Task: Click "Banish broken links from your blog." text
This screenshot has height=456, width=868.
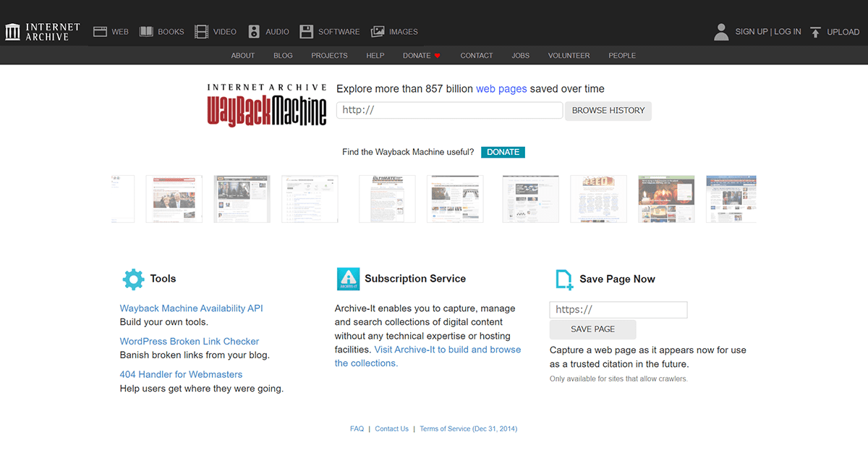Action: pyautogui.click(x=195, y=355)
